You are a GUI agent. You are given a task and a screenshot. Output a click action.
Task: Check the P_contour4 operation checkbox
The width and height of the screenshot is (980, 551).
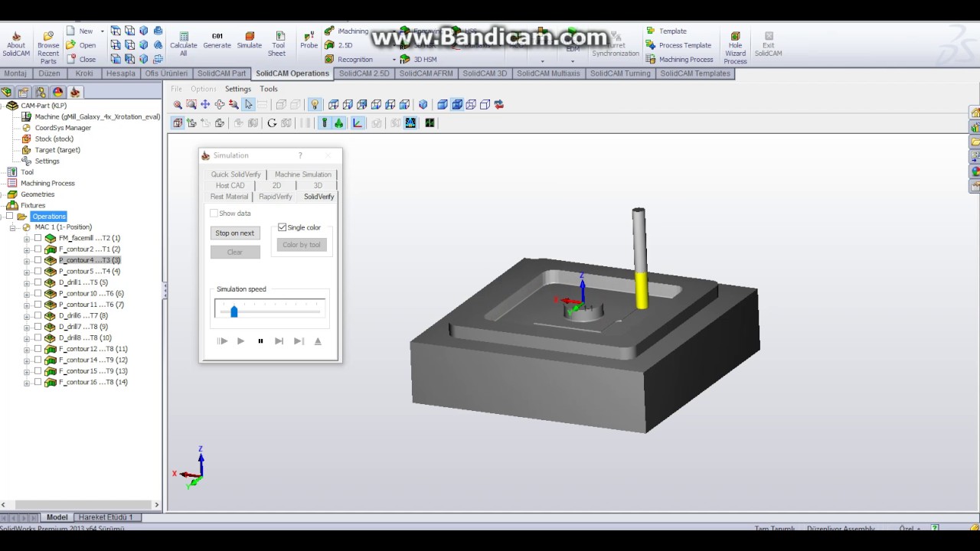tap(38, 260)
